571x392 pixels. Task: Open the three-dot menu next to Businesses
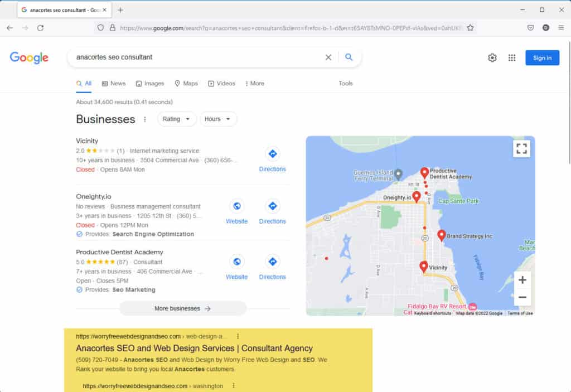[x=145, y=119]
